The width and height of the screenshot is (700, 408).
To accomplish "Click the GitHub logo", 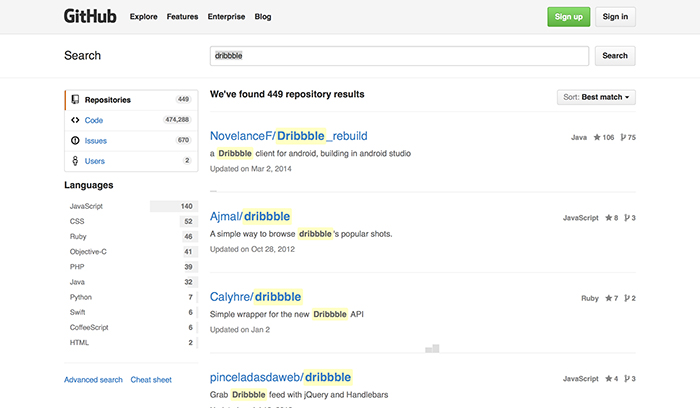I will 90,17.
